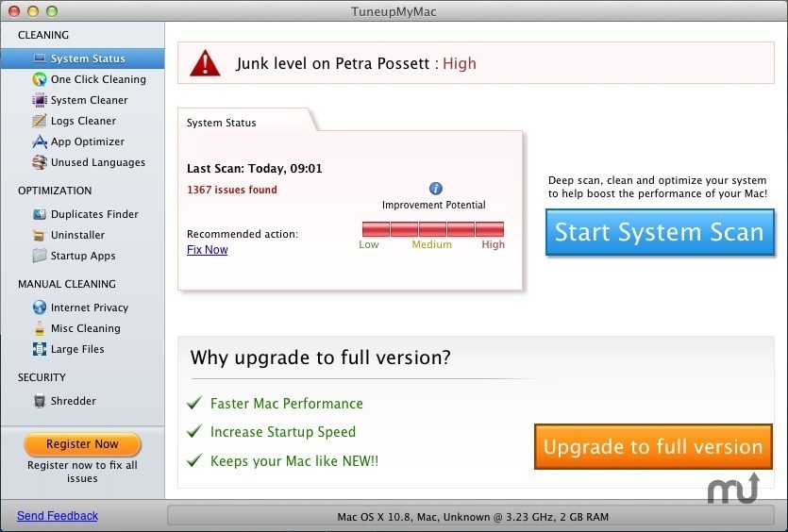This screenshot has height=532, width=788.
Task: Select One Click Cleaning label
Action: click(98, 79)
